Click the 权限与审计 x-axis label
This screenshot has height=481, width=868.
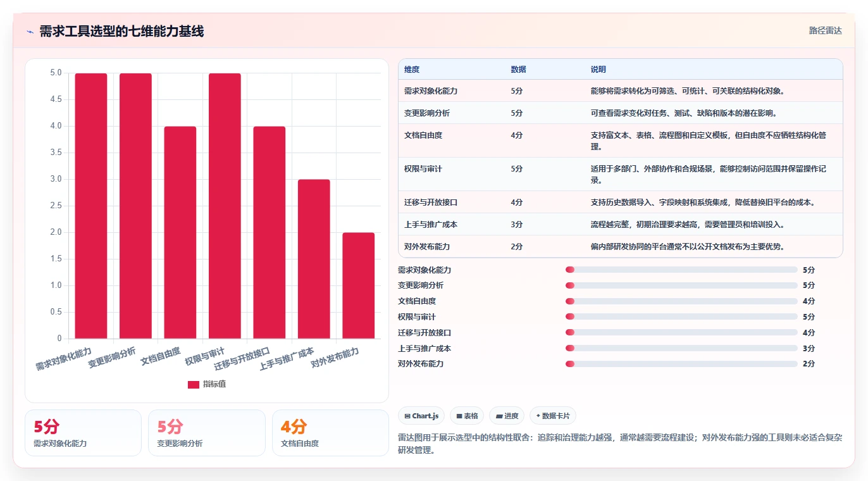[205, 356]
